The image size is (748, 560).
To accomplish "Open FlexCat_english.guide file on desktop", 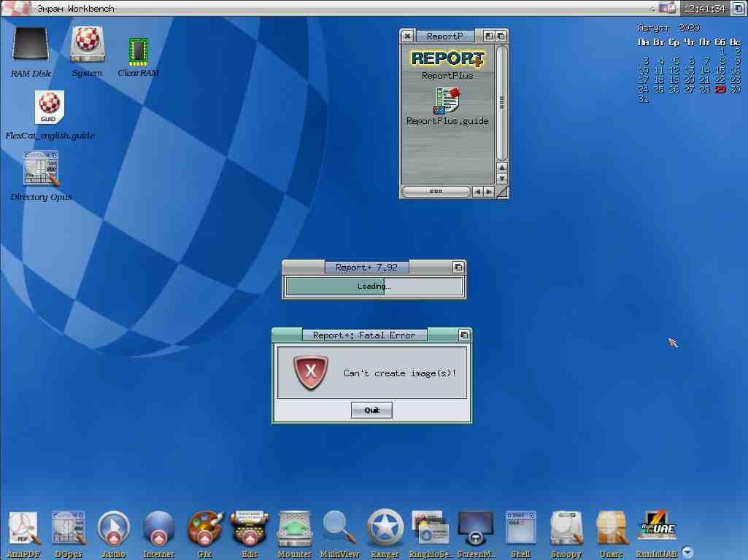I will click(50, 109).
